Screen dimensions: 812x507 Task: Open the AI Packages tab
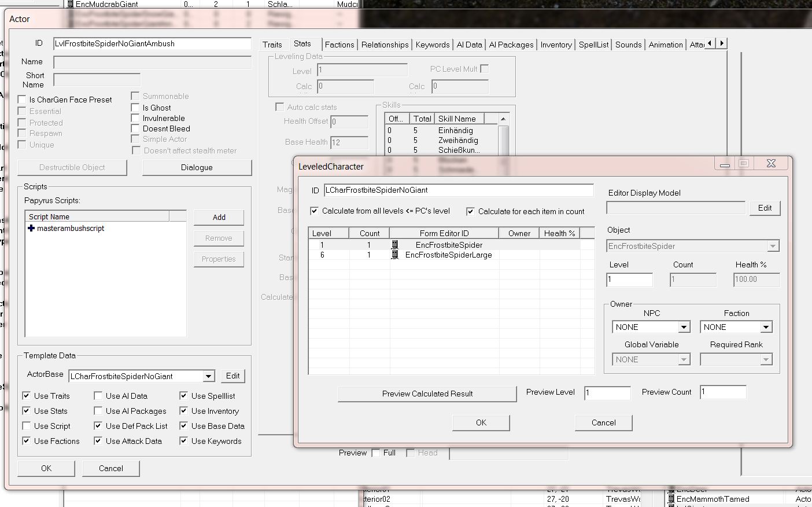[511, 45]
